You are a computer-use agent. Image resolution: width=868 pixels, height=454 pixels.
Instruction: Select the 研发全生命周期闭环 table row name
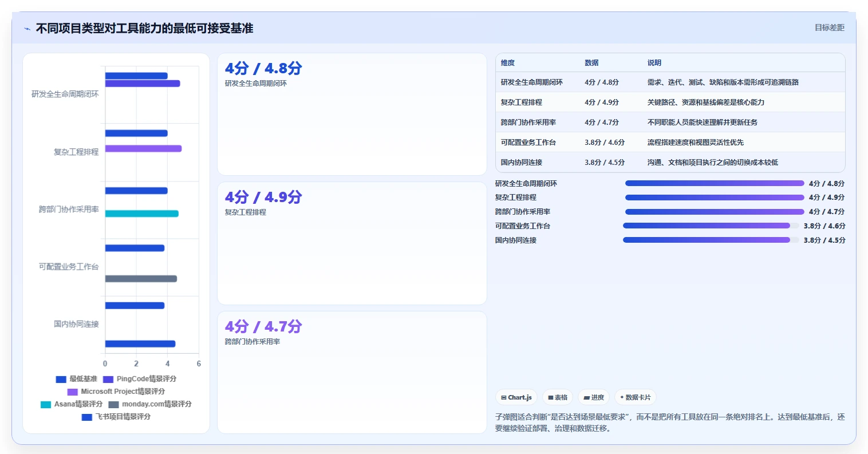(x=532, y=82)
